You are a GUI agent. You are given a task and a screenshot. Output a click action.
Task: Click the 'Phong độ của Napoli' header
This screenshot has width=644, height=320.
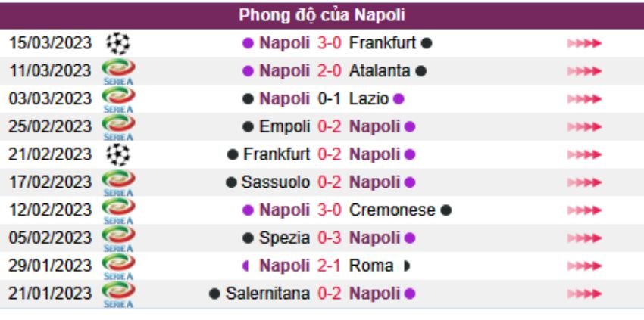pos(322,15)
